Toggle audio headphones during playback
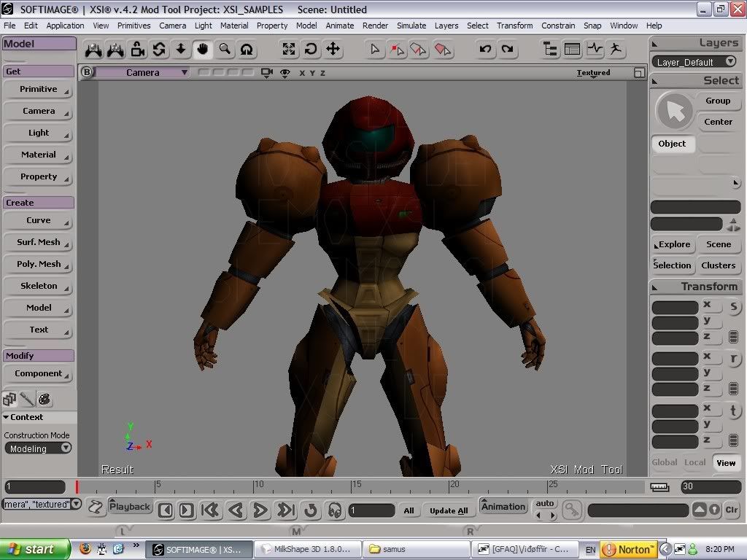 pos(335,510)
